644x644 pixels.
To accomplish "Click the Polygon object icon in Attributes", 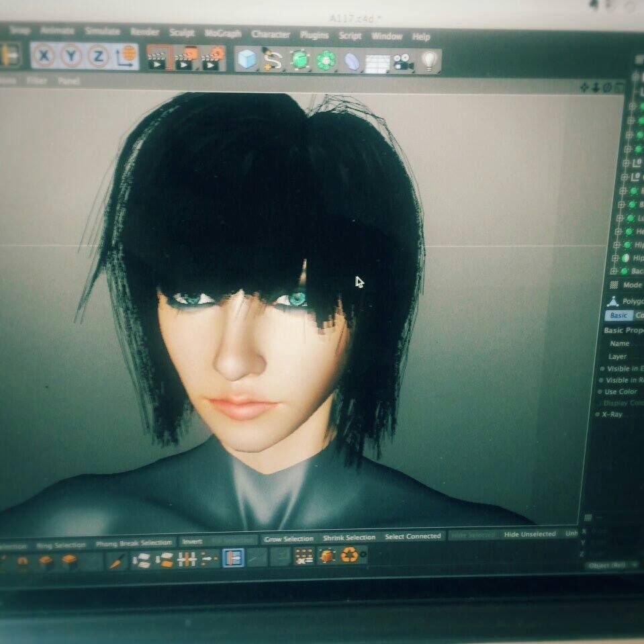I will pyautogui.click(x=613, y=302).
